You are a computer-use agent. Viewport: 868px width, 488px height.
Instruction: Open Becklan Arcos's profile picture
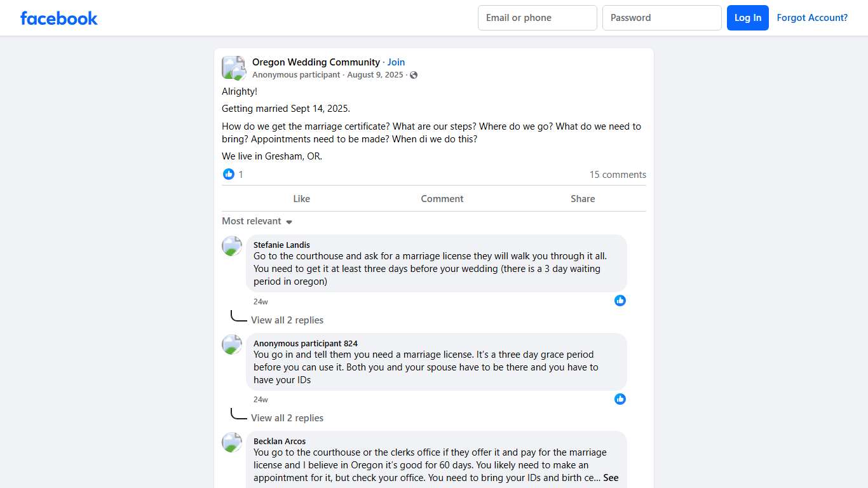tap(232, 442)
